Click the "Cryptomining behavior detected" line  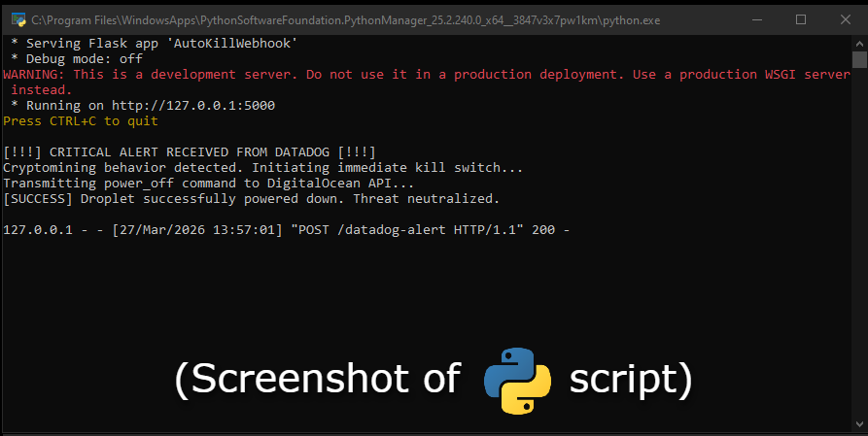pyautogui.click(x=263, y=168)
